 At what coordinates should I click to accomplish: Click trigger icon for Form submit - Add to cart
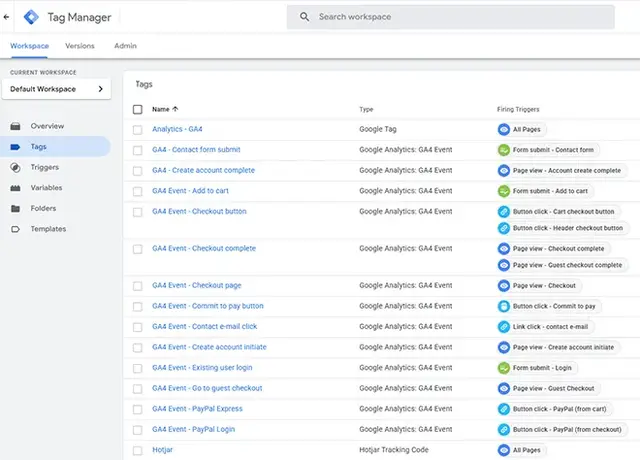click(x=504, y=191)
